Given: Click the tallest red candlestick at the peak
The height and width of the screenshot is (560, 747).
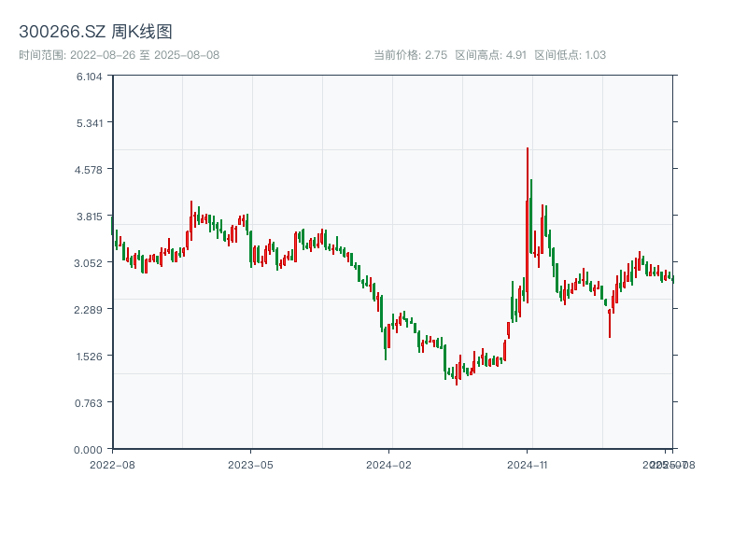Looking at the screenshot, I should click(528, 224).
